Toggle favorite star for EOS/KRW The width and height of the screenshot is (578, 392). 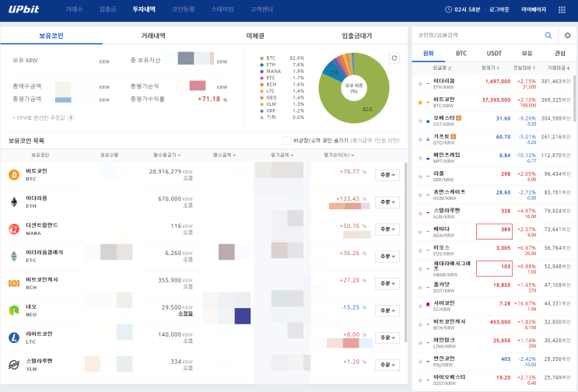coord(420,250)
